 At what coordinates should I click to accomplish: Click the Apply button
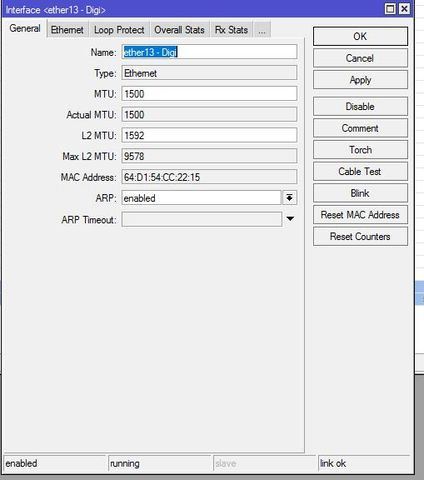[360, 80]
